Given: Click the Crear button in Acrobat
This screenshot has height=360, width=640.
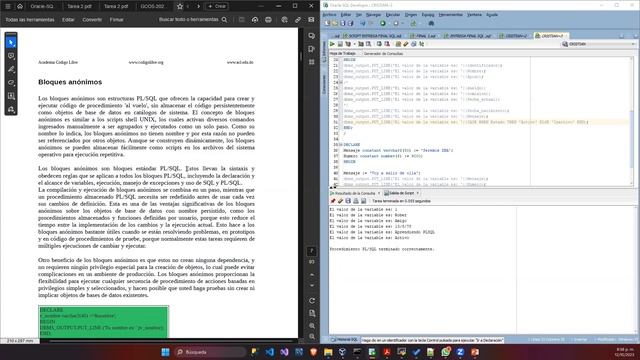Looking at the screenshot, I should (x=217, y=7).
